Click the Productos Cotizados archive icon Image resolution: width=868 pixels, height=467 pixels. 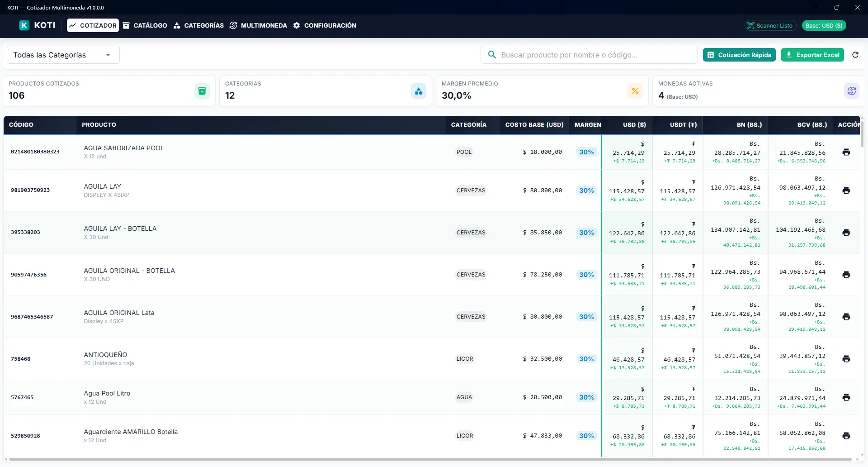[x=202, y=91]
